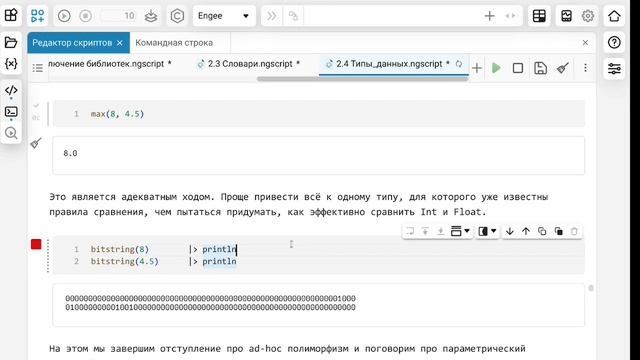Select the библиотек.ngscript file tab
Screen dimensions: 640x360
point(109,64)
